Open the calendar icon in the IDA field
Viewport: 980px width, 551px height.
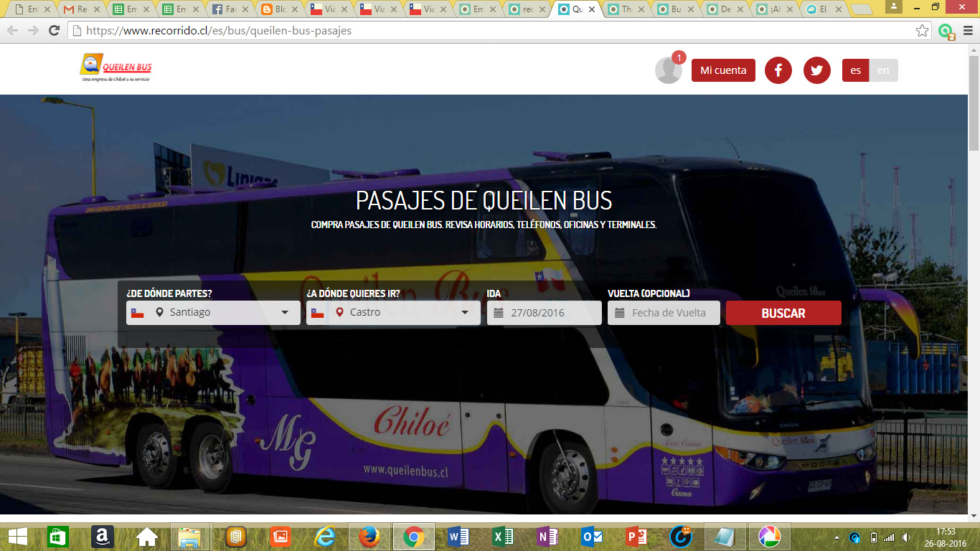point(500,312)
